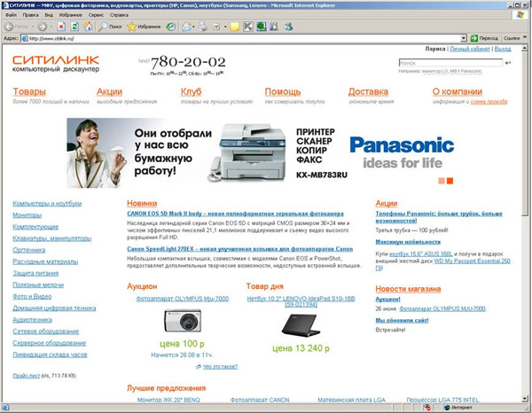Open the Сервис menu
Screen dimensions: 532x413
(96, 15)
